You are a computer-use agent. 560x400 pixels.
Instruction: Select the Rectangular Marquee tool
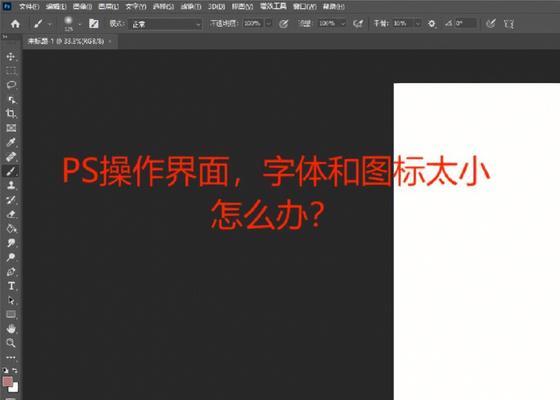tap(11, 71)
